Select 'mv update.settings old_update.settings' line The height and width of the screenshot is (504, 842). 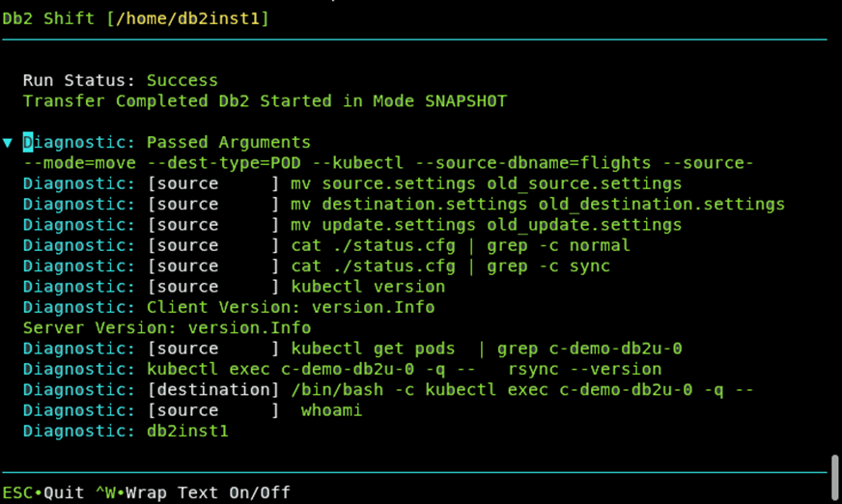click(352, 224)
